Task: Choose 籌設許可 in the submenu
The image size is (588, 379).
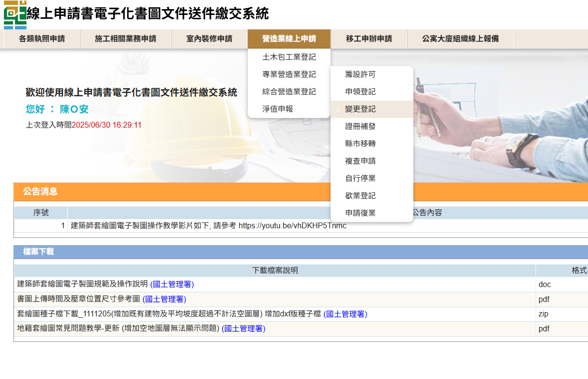Action: [360, 75]
